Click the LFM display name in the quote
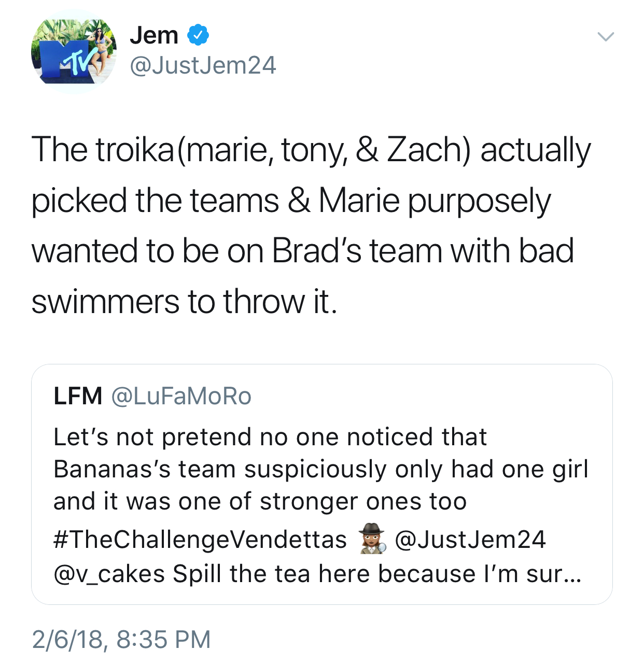Viewport: 644px width, 664px height. click(x=78, y=397)
